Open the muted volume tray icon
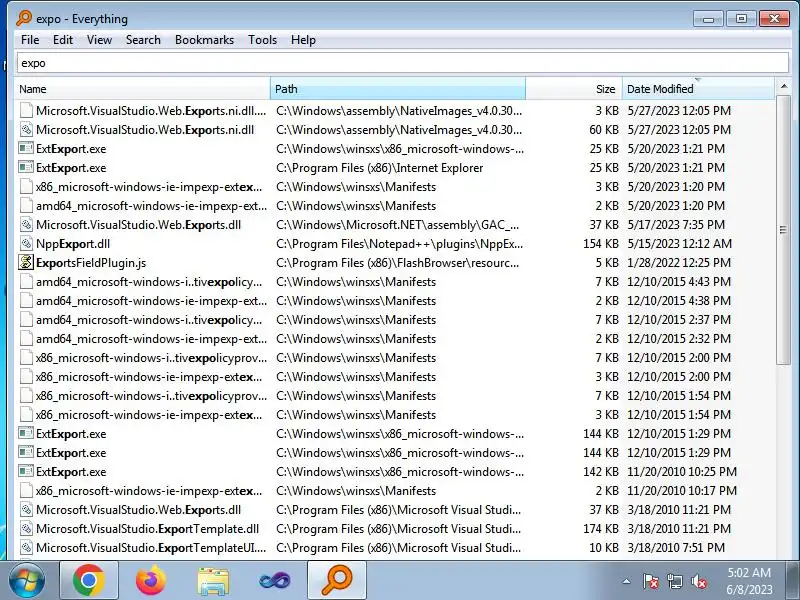Image resolution: width=800 pixels, height=600 pixels. point(698,581)
